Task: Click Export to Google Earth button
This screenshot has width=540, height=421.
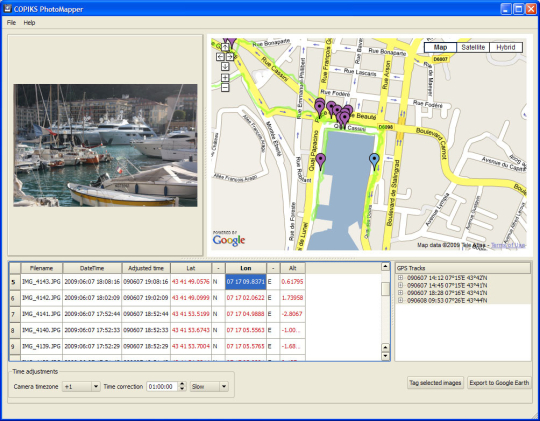Action: pyautogui.click(x=499, y=383)
